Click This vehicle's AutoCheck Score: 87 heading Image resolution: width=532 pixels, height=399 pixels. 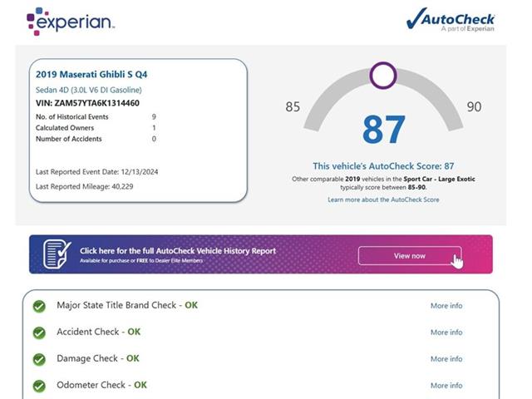[383, 166]
